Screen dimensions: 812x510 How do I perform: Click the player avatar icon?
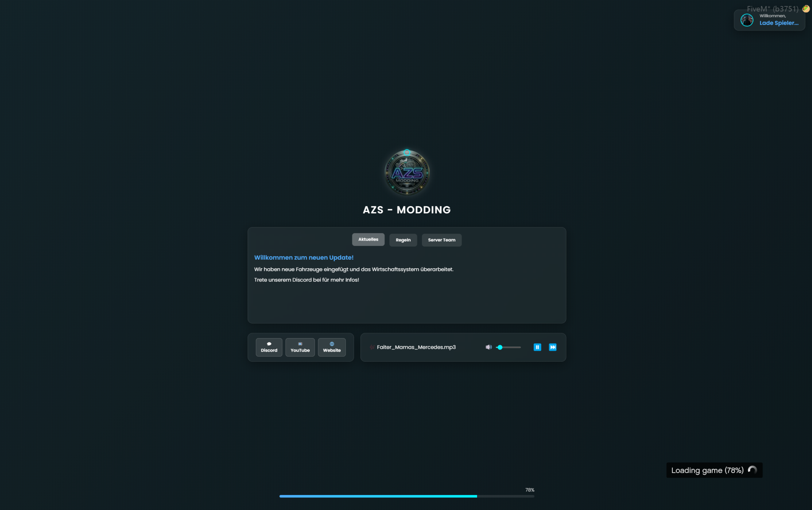[x=747, y=20]
